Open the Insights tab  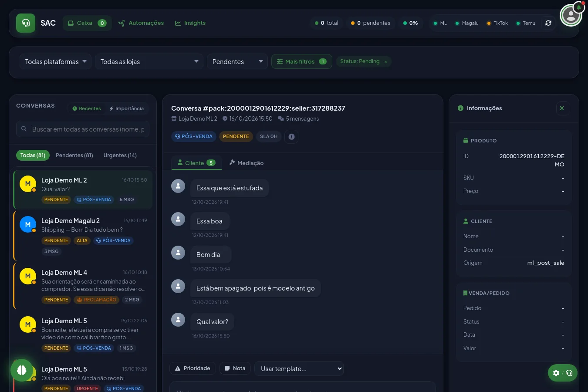tap(190, 23)
